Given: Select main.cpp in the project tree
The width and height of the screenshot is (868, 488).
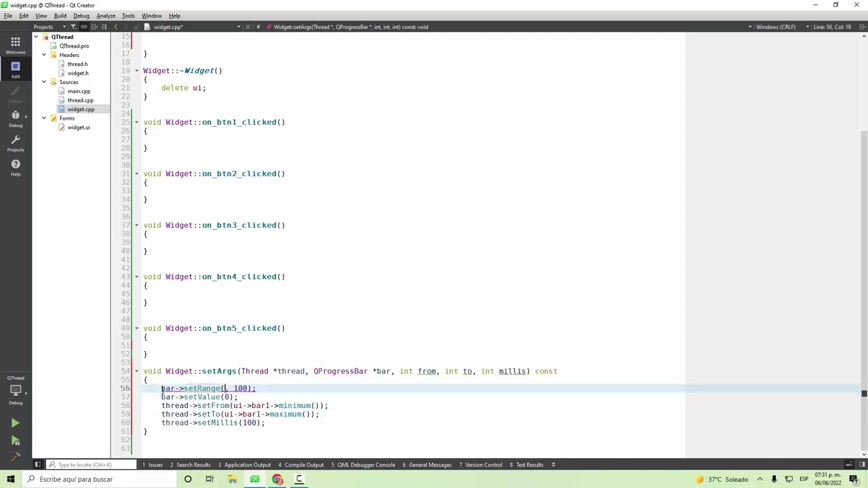Looking at the screenshot, I should pyautogui.click(x=79, y=91).
